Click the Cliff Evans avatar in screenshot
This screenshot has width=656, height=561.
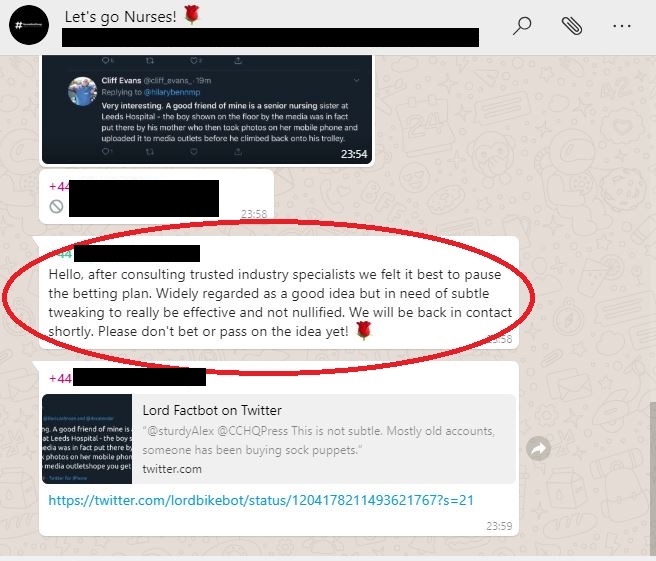pyautogui.click(x=82, y=91)
